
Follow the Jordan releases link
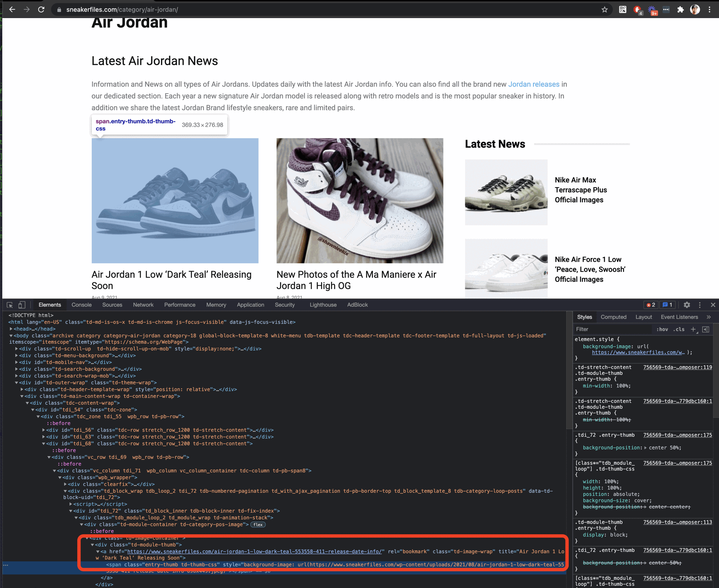click(x=534, y=84)
